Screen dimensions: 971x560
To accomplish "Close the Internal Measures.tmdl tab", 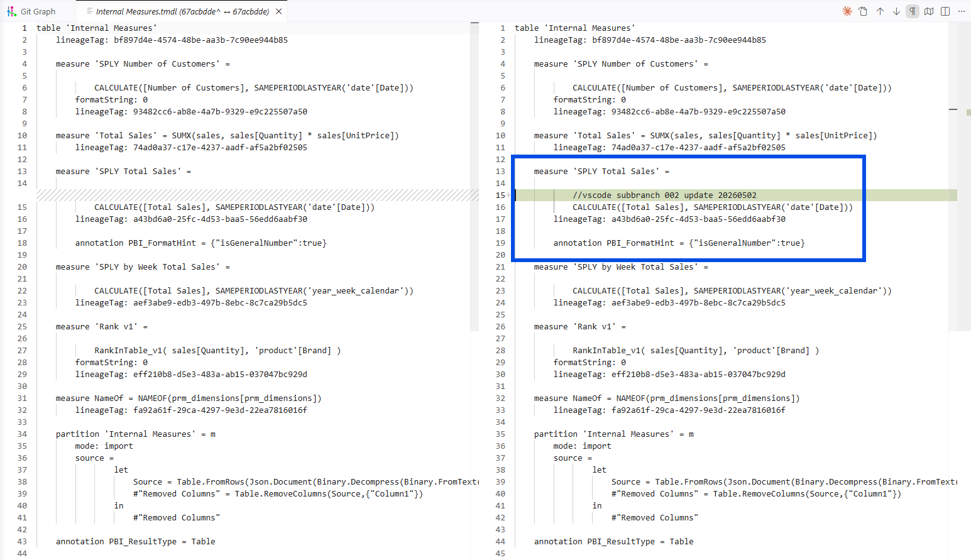I will [x=278, y=11].
